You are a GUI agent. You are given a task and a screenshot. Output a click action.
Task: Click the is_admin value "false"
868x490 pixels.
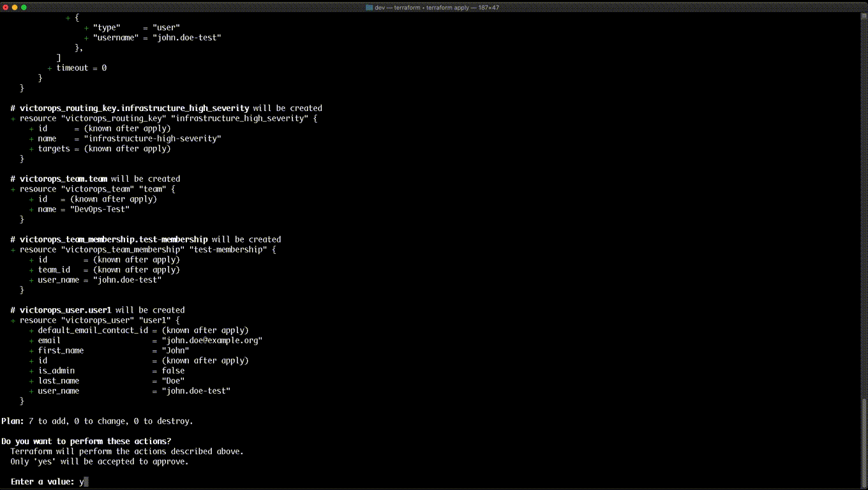click(x=173, y=371)
